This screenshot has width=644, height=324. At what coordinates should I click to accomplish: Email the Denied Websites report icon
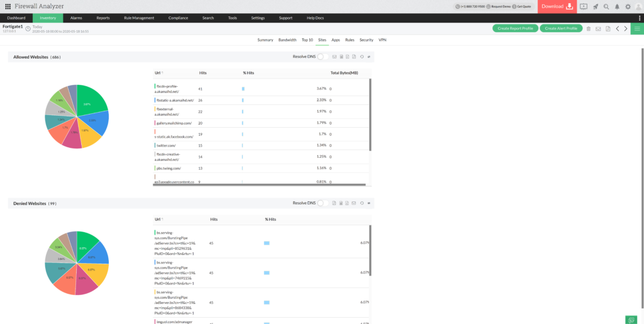354,203
